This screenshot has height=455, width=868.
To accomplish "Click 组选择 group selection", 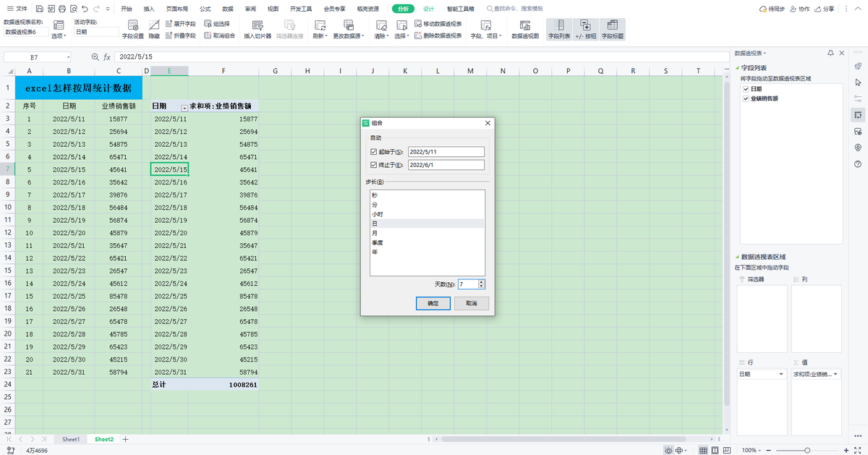I will 217,24.
